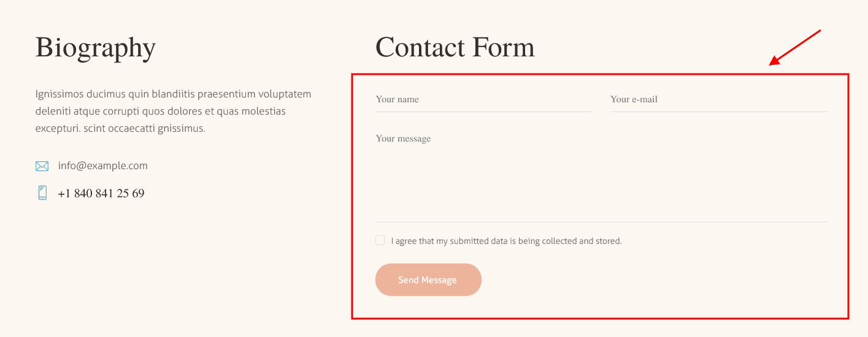Screen dimensions: 868x337
Task: Call the +1 840 841 25 69 number
Action: click(x=101, y=194)
